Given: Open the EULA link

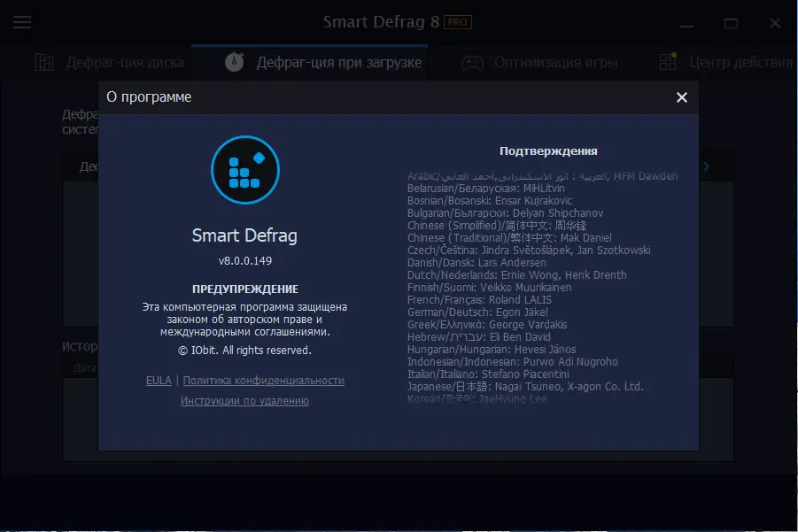Looking at the screenshot, I should click(x=159, y=380).
